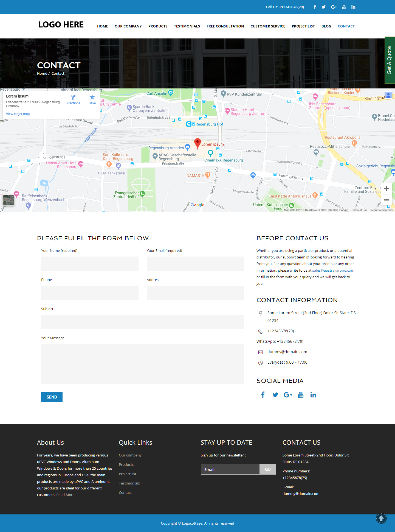Zoom in on the map
Image resolution: width=395 pixels, height=532 pixels.
(387, 189)
